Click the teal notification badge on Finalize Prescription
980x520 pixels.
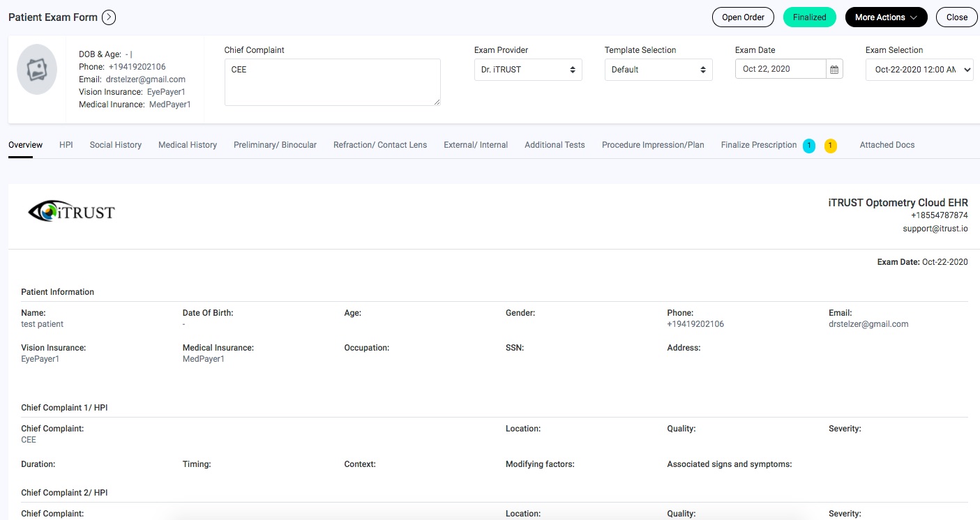point(808,146)
